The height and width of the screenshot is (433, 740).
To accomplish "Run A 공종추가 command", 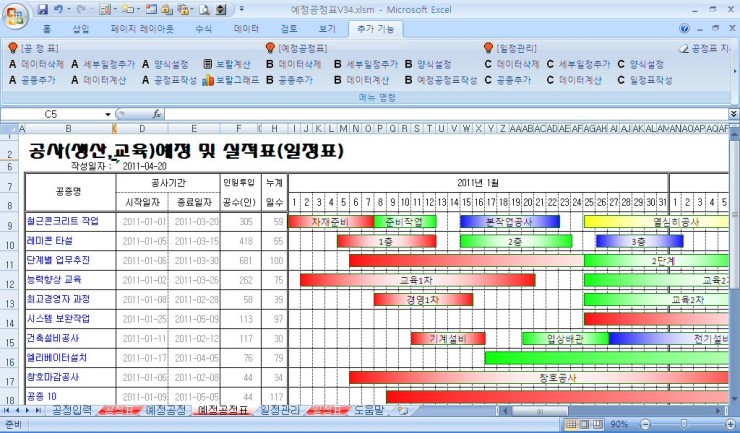I will (x=32, y=80).
